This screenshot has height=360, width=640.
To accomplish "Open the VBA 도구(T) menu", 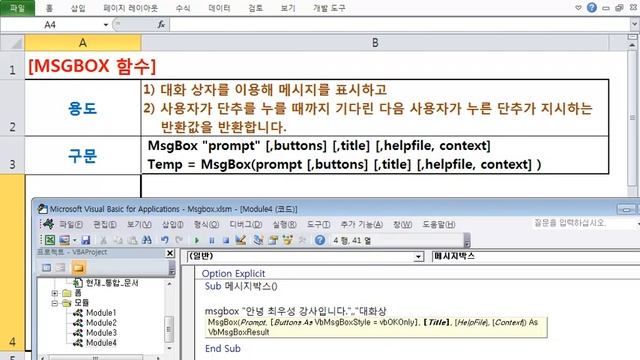I will tap(318, 224).
